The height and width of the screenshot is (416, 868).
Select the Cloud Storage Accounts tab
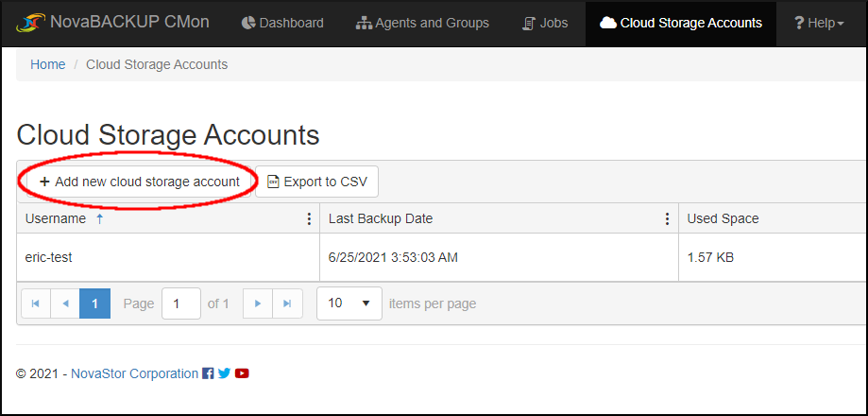[681, 24]
